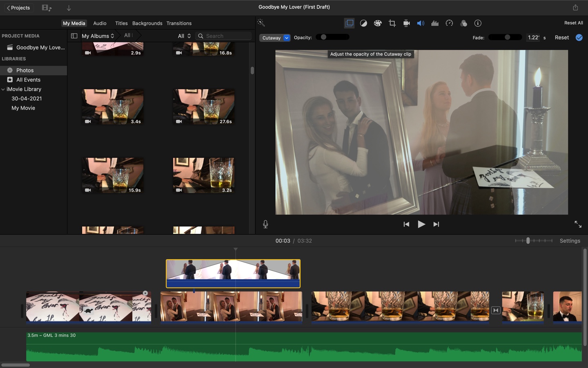Enter fullscreen playback with expand arrows

(x=578, y=224)
